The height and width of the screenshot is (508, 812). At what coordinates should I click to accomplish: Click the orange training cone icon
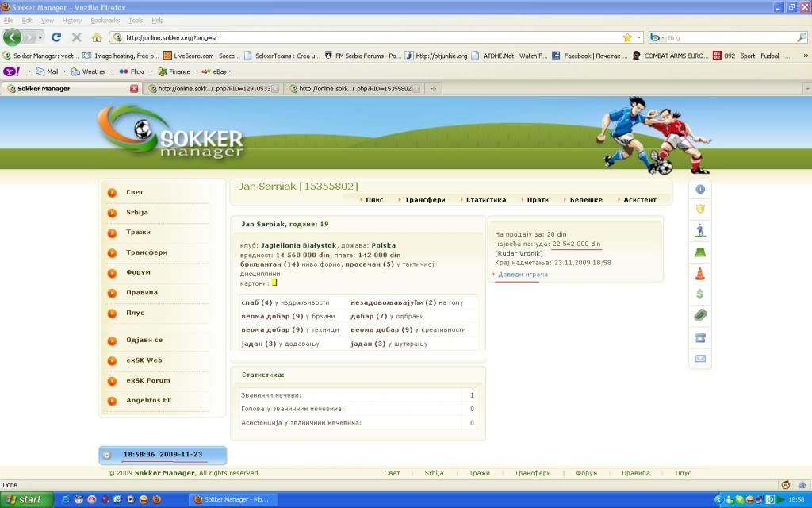700,273
